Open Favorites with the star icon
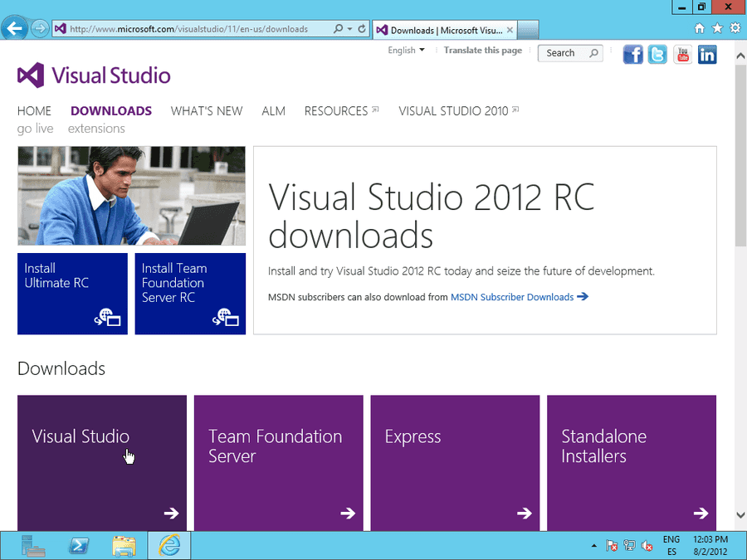The height and width of the screenshot is (560, 747). [717, 28]
